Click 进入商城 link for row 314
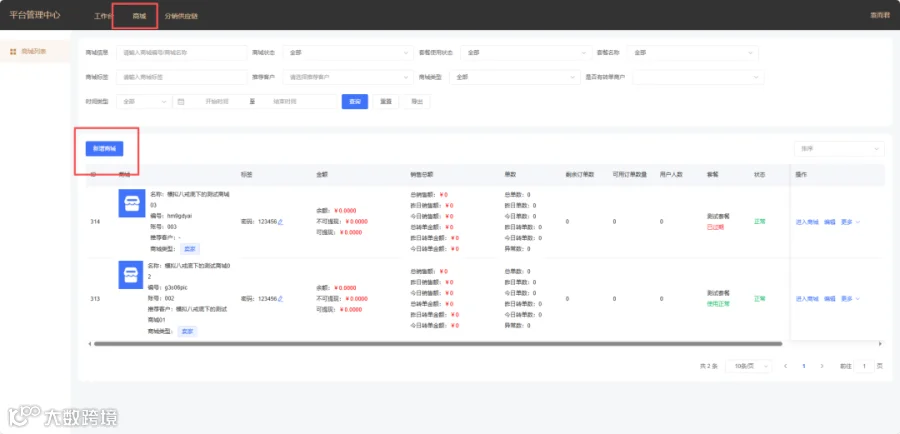 807,222
